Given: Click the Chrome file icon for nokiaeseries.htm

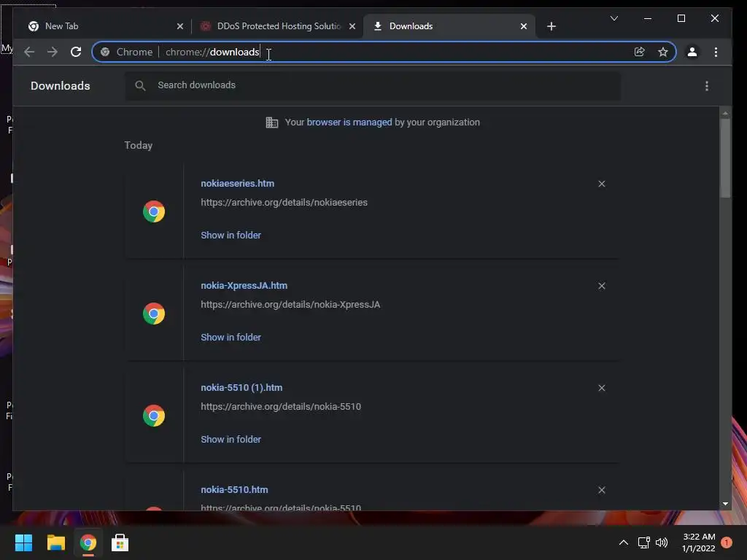Looking at the screenshot, I should point(154,211).
